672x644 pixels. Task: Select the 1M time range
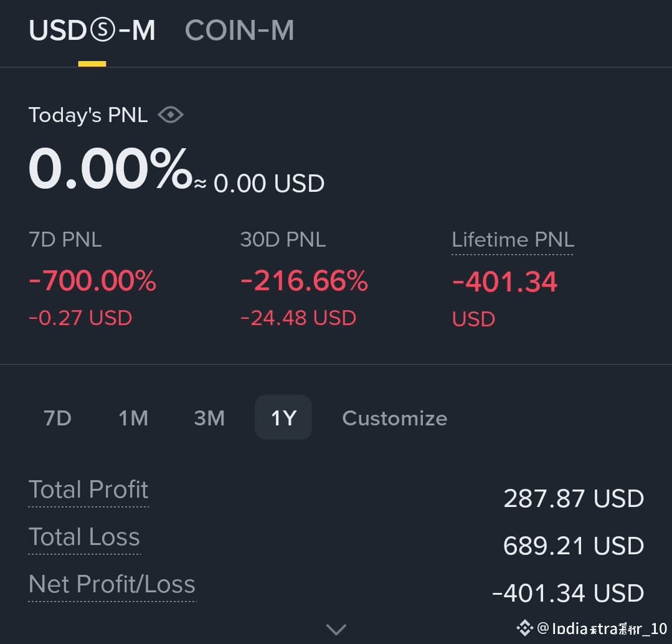tap(133, 418)
